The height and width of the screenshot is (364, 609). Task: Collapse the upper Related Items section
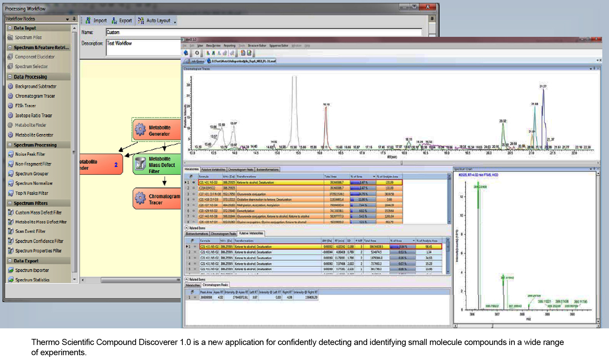(187, 228)
